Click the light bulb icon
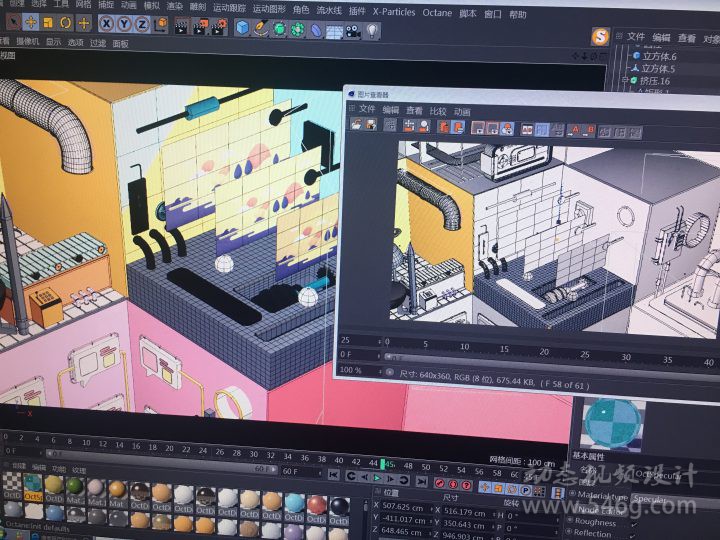 coord(373,31)
